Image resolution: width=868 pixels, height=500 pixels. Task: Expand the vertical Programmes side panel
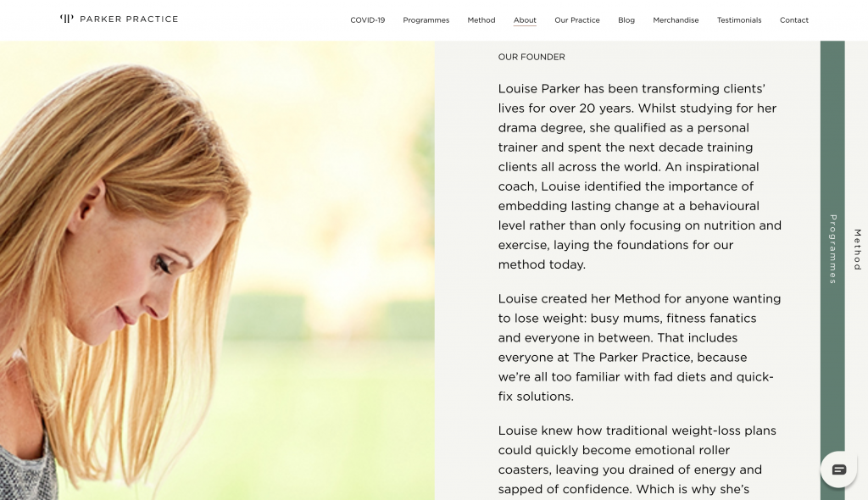(833, 249)
